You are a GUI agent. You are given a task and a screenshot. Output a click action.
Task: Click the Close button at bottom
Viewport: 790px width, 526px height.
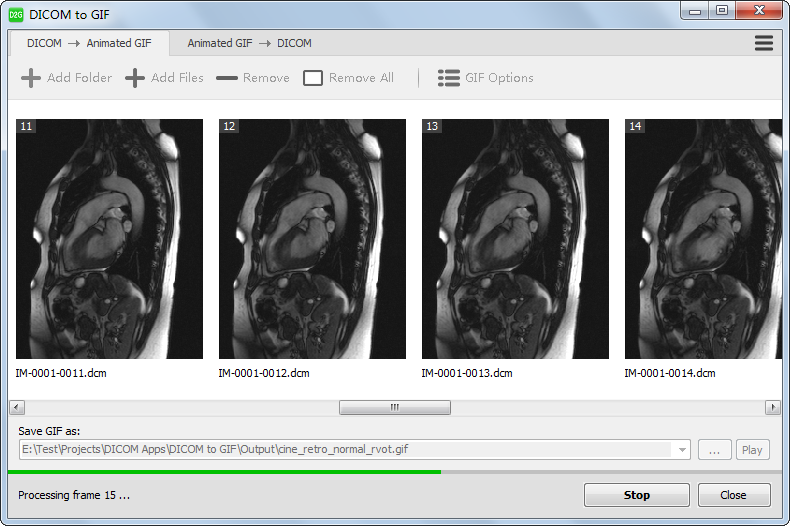click(733, 495)
